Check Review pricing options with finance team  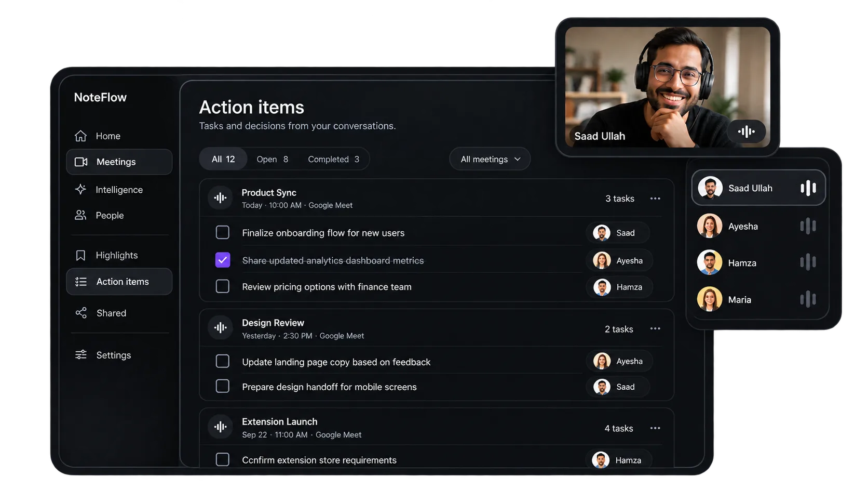[x=223, y=286]
